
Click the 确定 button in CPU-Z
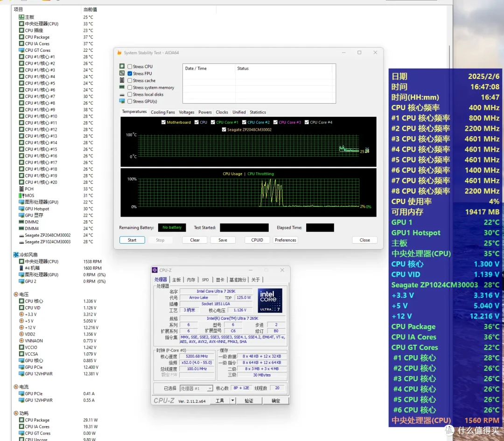276,400
